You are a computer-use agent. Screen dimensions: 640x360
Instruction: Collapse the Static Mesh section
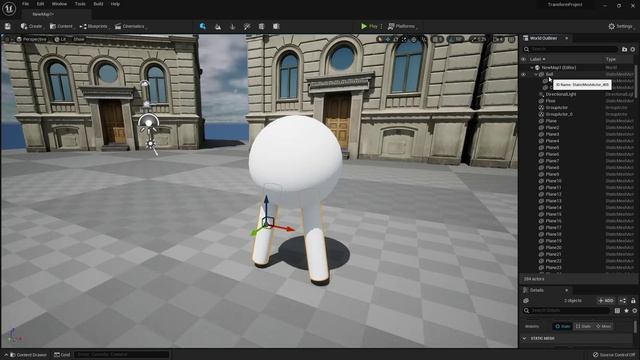(x=525, y=338)
